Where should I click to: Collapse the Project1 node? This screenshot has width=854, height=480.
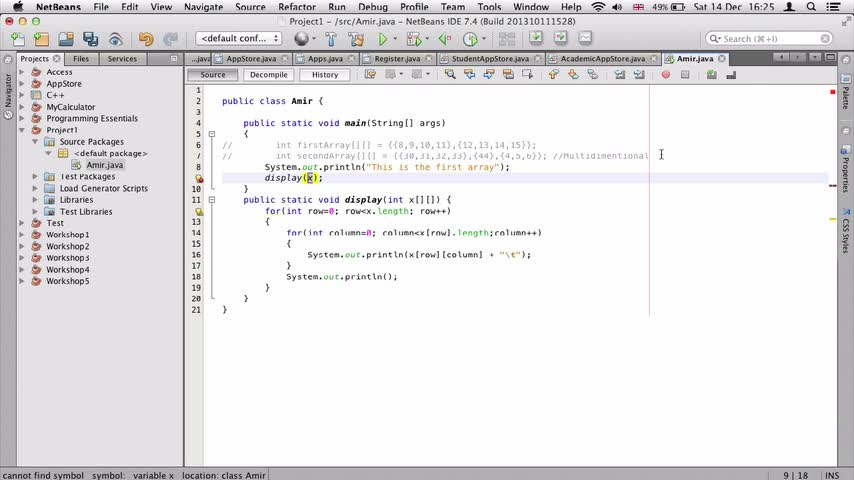pos(22,130)
